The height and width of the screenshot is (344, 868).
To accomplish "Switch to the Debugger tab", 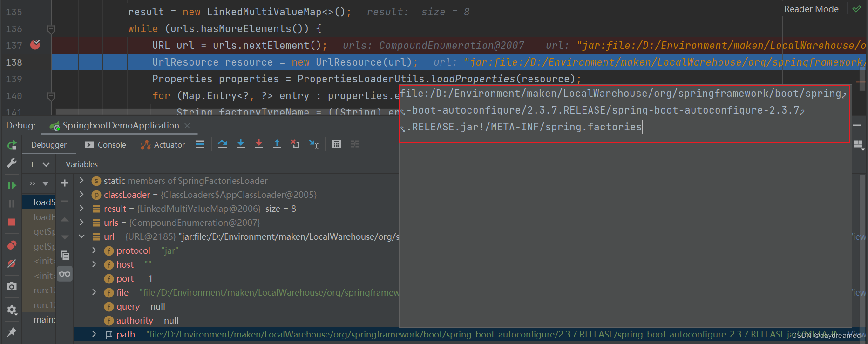I will tap(49, 145).
